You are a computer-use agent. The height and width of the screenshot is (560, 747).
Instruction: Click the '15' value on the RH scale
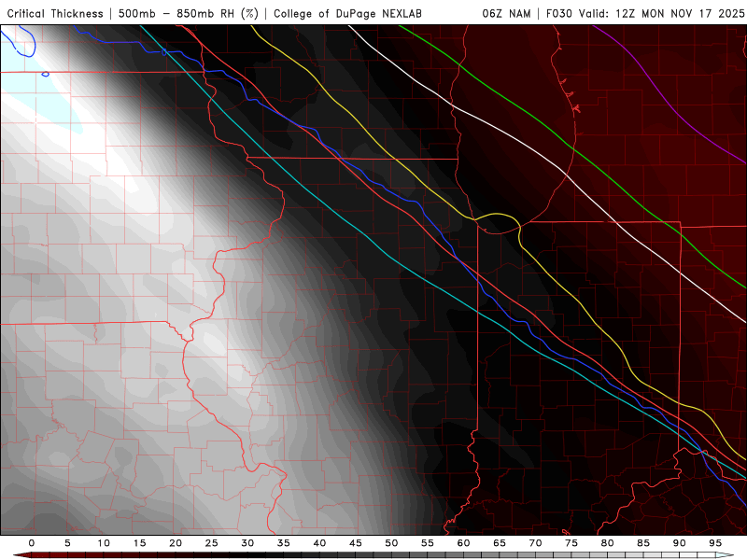click(139, 543)
